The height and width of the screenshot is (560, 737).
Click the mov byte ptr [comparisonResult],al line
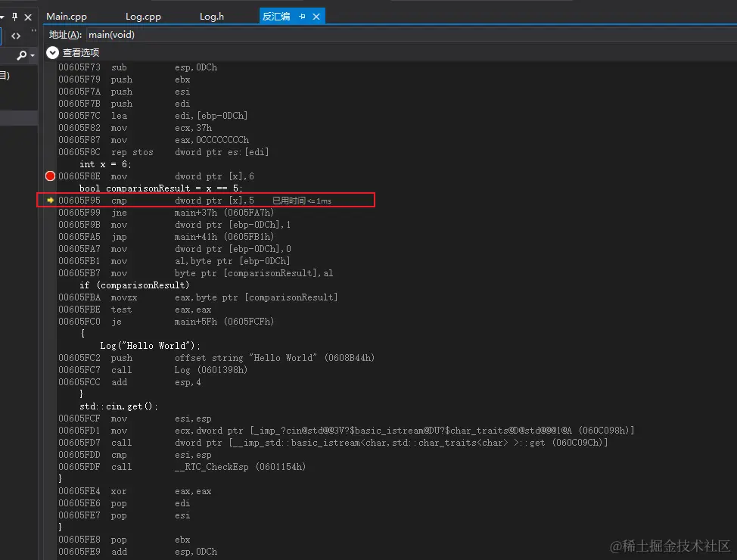tap(195, 273)
